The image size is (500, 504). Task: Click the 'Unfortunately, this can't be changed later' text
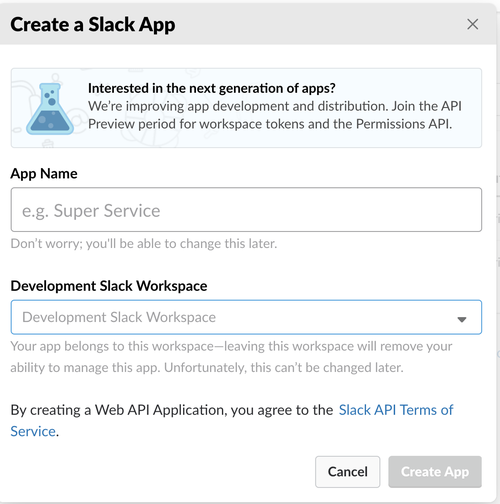click(x=284, y=368)
